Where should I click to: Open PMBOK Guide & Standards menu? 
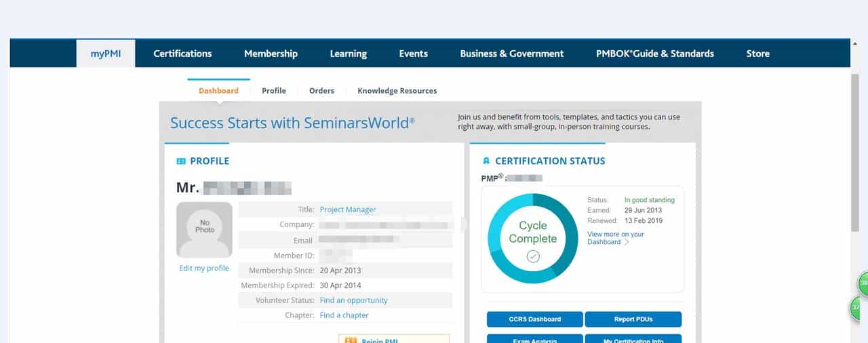click(x=654, y=54)
